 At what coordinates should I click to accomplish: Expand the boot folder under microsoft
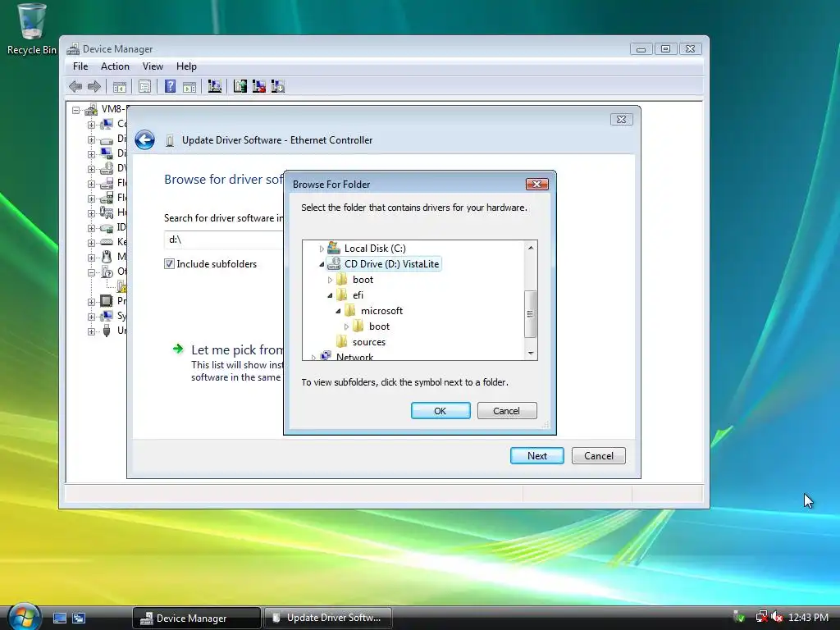347,326
